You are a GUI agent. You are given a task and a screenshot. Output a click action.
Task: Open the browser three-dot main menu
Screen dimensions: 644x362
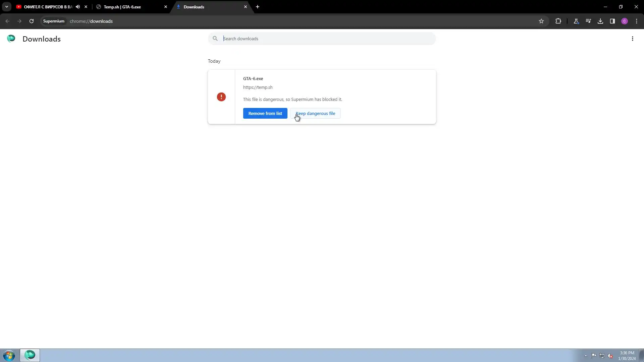click(636, 21)
